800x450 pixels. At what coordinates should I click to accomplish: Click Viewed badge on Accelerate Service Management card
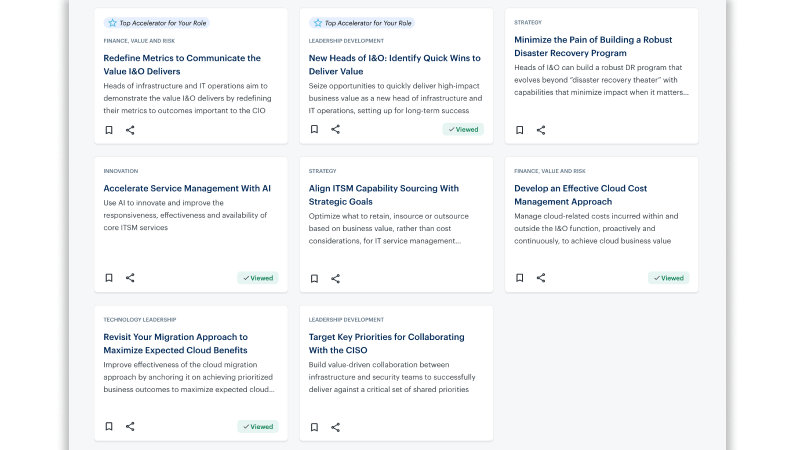pos(257,278)
